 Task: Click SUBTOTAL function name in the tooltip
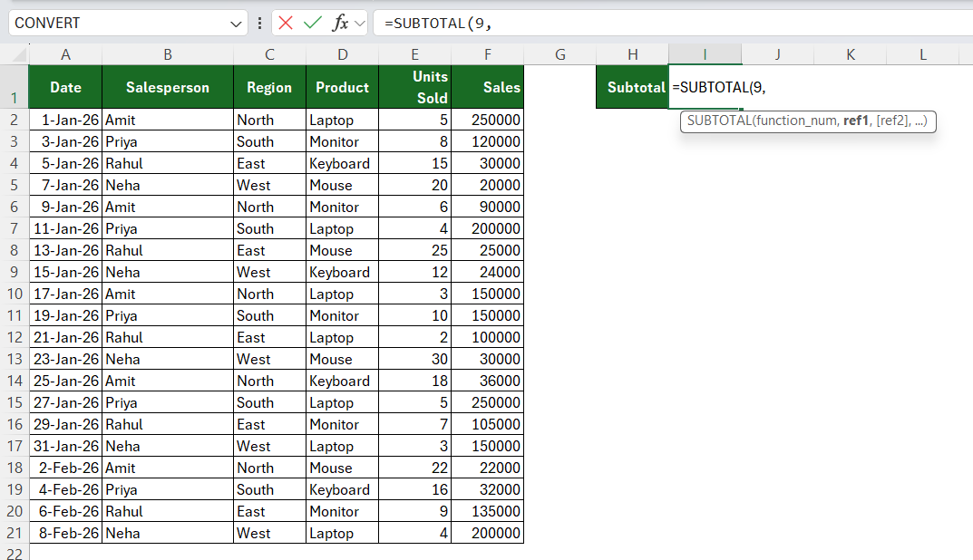click(x=719, y=121)
